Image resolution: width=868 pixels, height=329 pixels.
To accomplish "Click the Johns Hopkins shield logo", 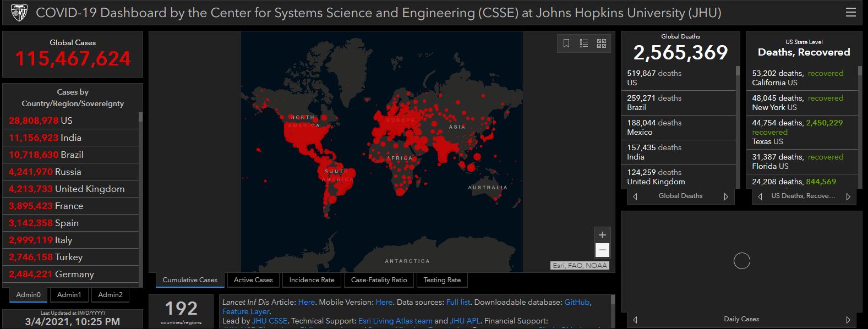I will click(19, 13).
